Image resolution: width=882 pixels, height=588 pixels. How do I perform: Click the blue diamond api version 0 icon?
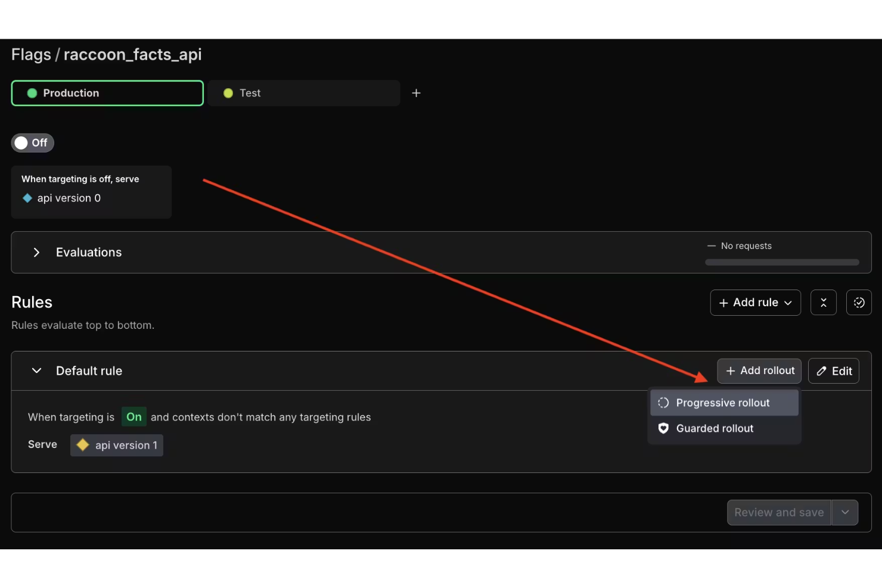pyautogui.click(x=27, y=198)
